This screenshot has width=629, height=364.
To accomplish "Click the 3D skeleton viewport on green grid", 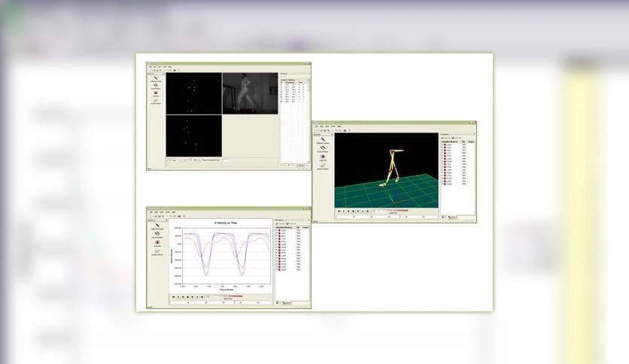I will [x=386, y=171].
